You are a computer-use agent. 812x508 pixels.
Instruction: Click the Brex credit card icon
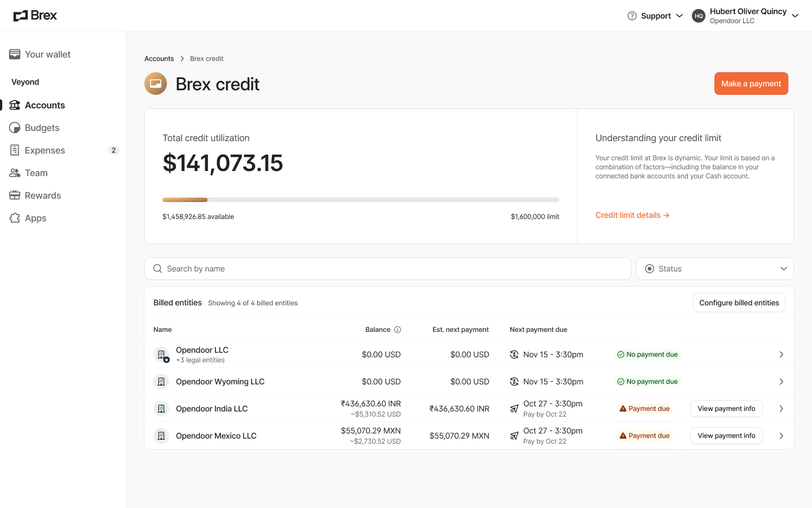point(156,84)
